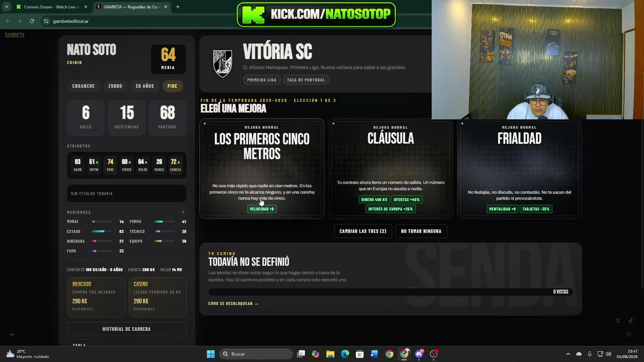Screen dimensions: 644x362
Task: Click the 72 Cabeza attribute
Action: coord(176,164)
